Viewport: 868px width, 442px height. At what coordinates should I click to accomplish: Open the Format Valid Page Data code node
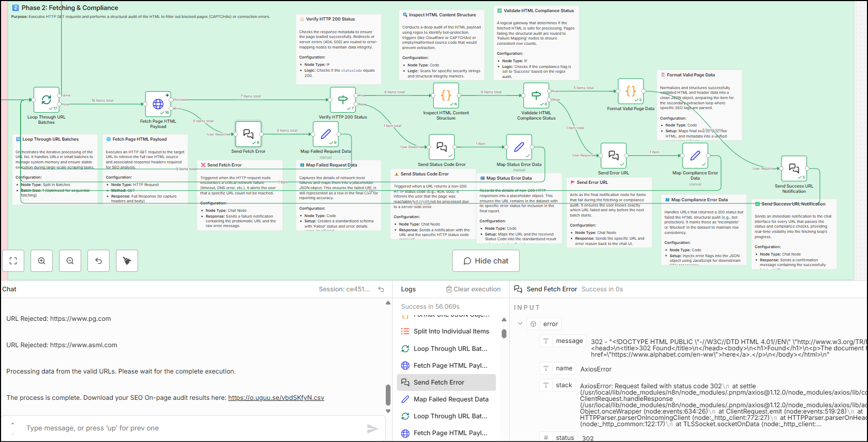pyautogui.click(x=631, y=92)
